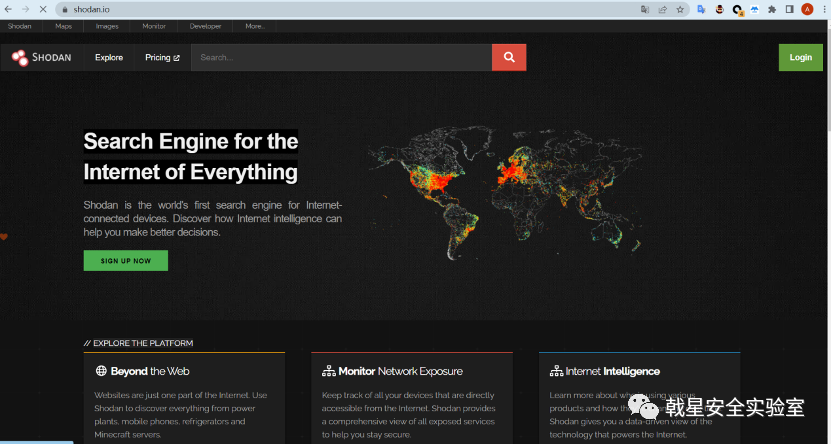The width and height of the screenshot is (832, 444).
Task: Open the Shodan tab in the top strip
Action: 19,26
